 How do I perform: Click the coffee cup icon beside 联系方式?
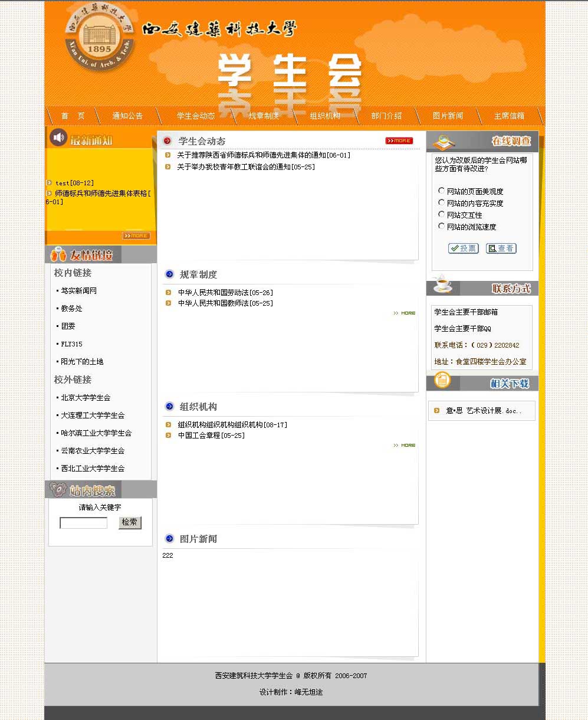(442, 285)
